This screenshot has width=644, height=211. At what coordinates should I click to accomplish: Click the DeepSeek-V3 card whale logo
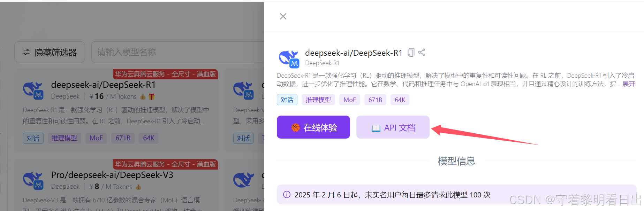tap(33, 181)
